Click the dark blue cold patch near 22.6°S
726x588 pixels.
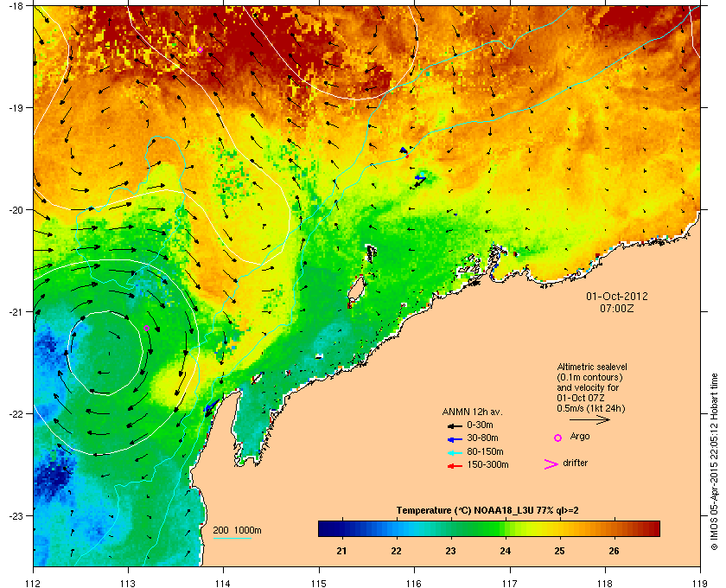(x=54, y=476)
